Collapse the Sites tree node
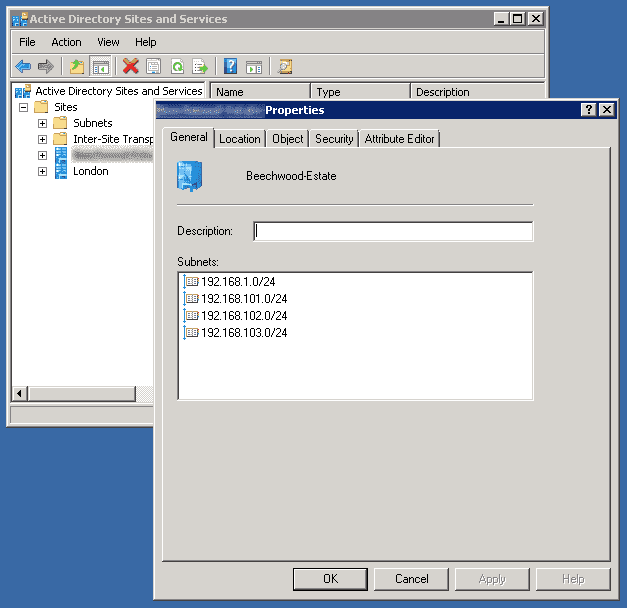 click(24, 107)
